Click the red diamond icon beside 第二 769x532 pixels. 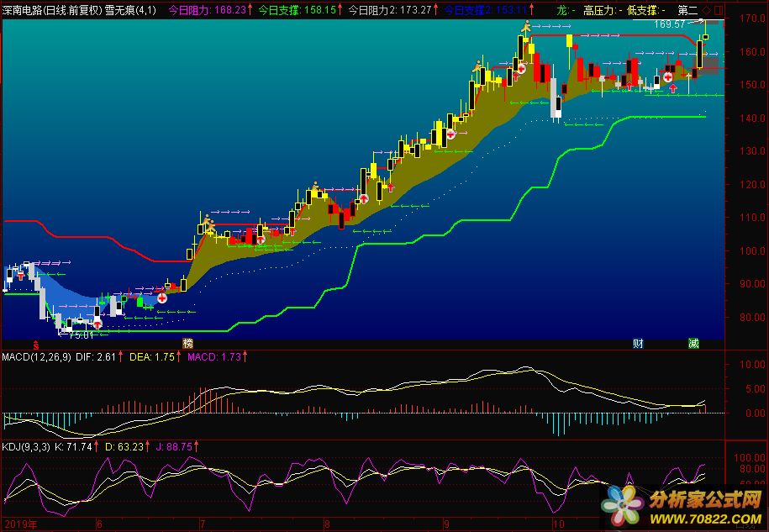707,10
